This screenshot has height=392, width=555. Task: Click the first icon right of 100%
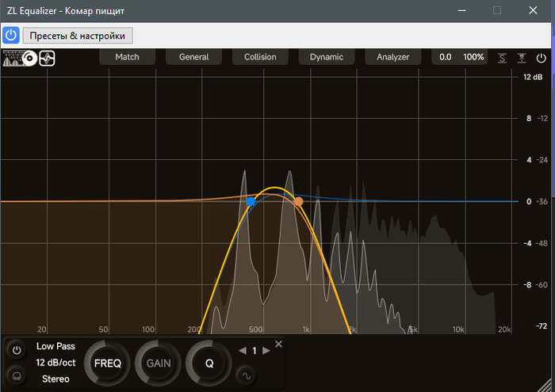(502, 58)
